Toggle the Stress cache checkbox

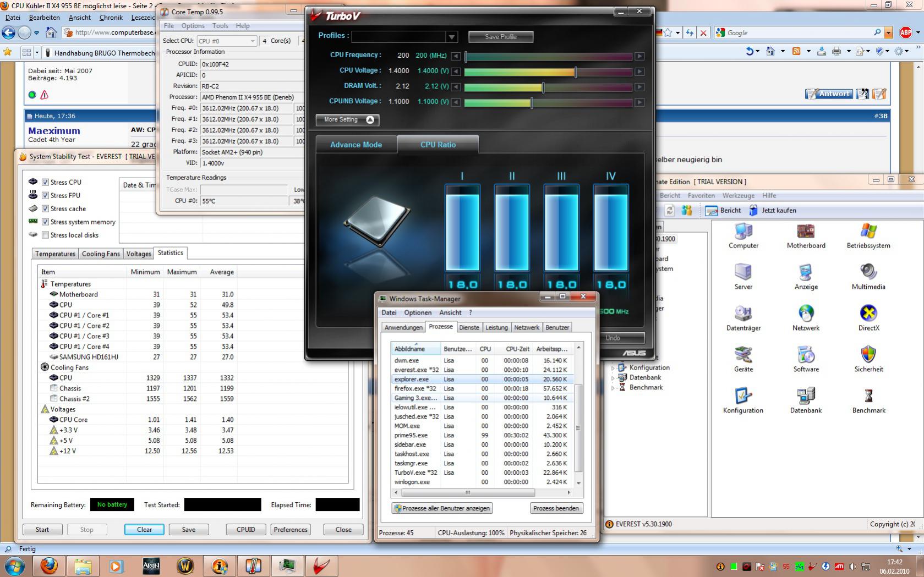[x=45, y=208]
